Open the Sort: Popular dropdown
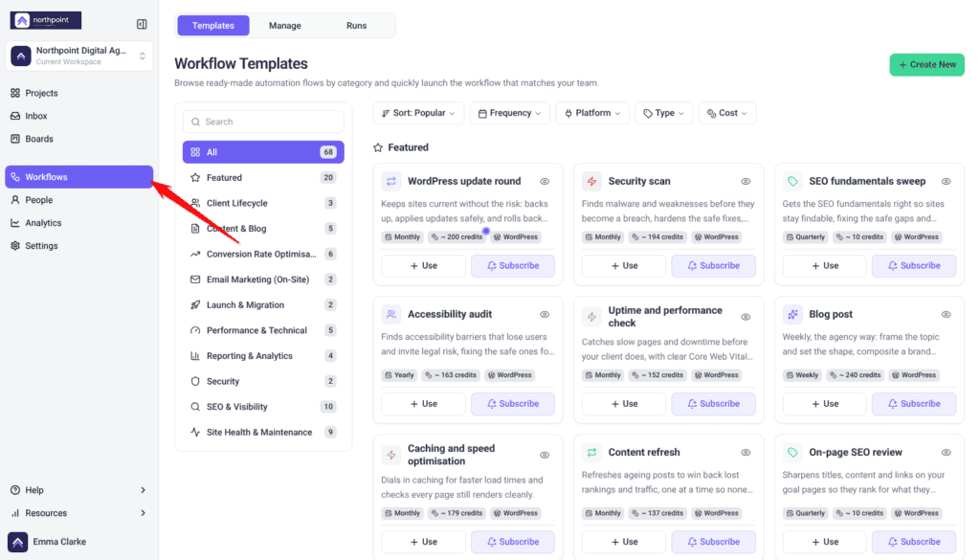The height and width of the screenshot is (560, 980). click(x=419, y=113)
